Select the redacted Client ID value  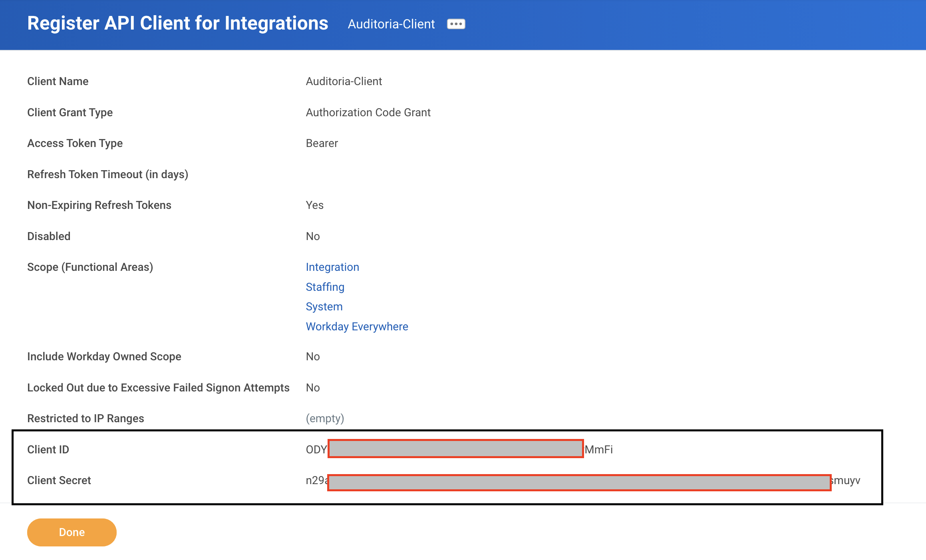tap(455, 449)
